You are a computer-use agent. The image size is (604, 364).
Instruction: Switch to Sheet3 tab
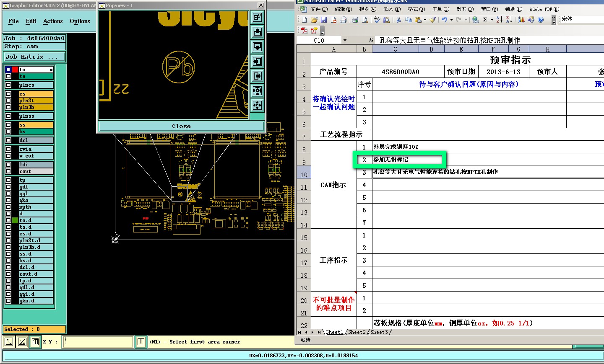tap(379, 332)
